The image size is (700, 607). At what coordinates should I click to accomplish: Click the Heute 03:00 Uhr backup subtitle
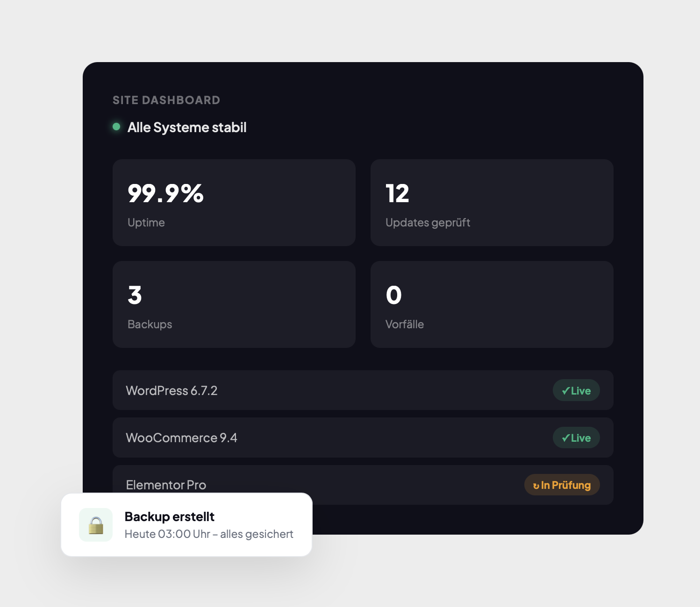(208, 534)
